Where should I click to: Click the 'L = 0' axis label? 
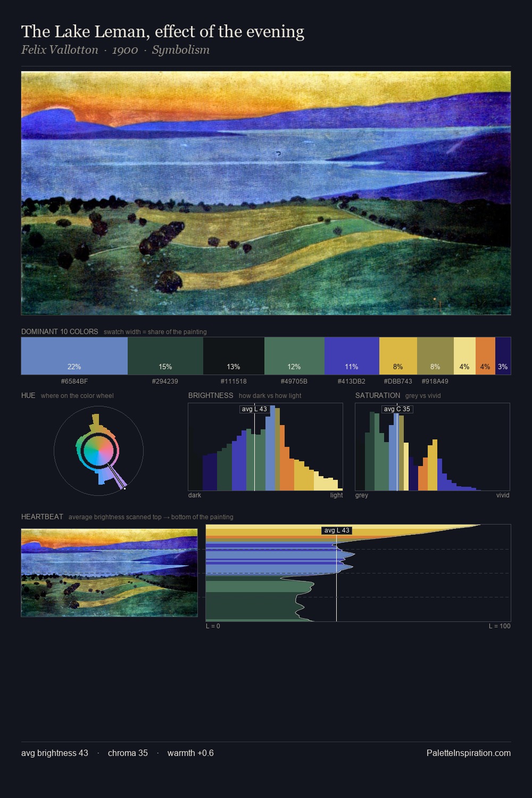click(213, 626)
